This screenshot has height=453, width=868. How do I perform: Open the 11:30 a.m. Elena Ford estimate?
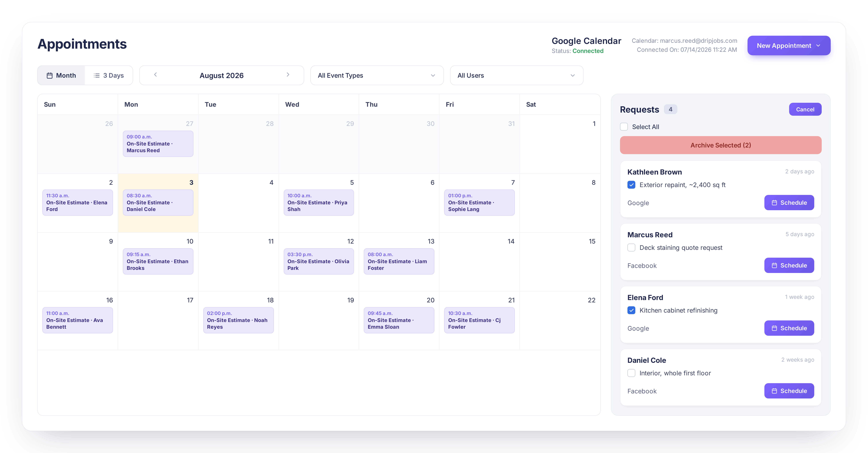point(77,202)
